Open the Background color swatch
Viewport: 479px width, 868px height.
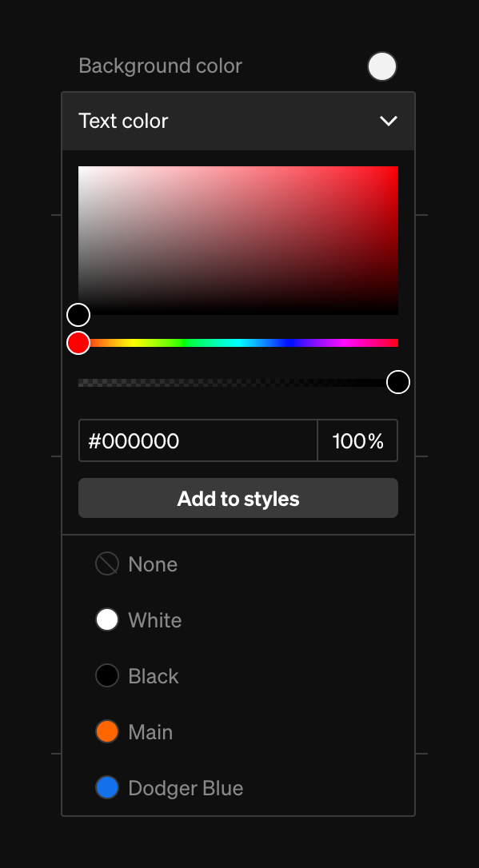coord(382,66)
